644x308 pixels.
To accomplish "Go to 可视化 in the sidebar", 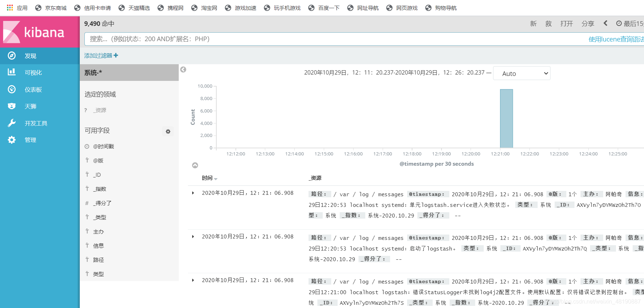I will click(x=33, y=73).
